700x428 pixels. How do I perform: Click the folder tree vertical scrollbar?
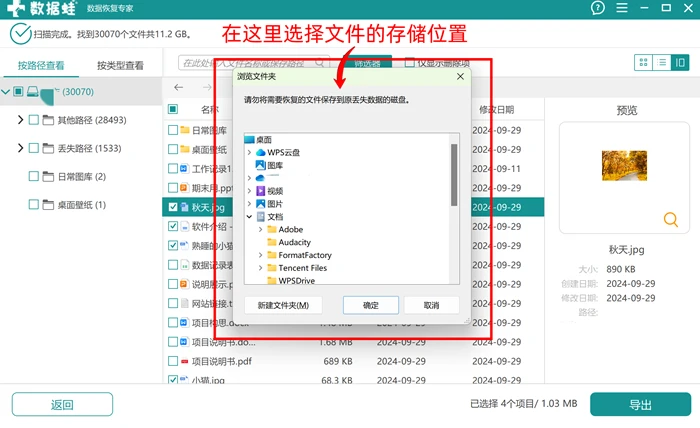tap(454, 175)
